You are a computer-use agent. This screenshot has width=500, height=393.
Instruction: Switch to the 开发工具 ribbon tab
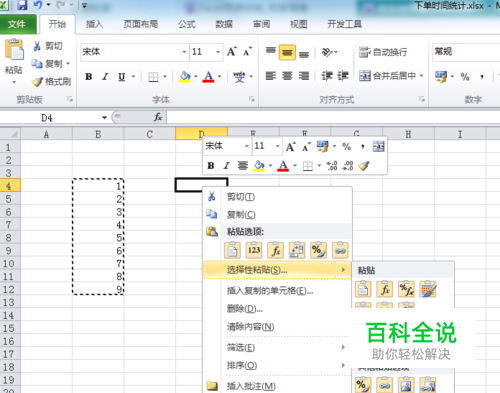[345, 24]
